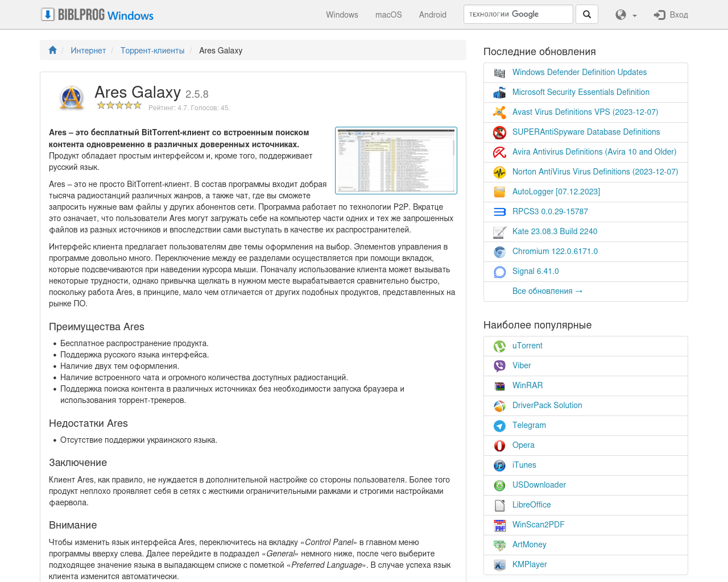
Task: Open WinScan2PDF text link
Action: (538, 525)
